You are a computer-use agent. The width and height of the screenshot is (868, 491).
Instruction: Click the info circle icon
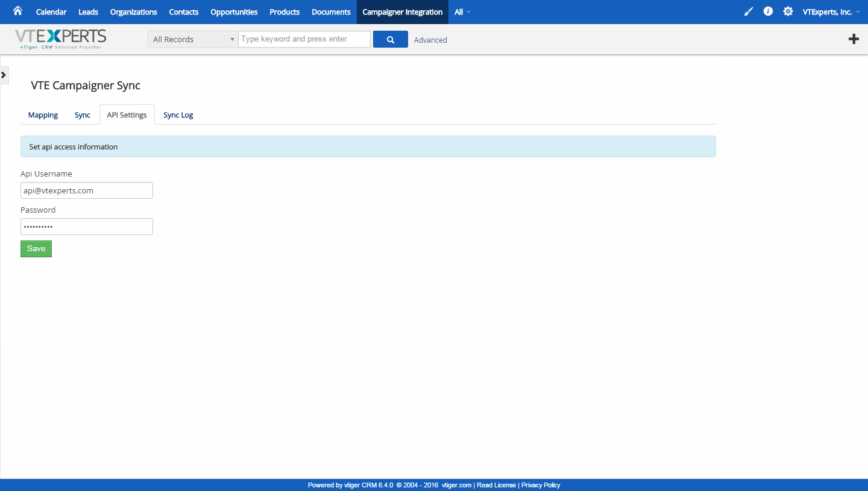[x=768, y=11]
